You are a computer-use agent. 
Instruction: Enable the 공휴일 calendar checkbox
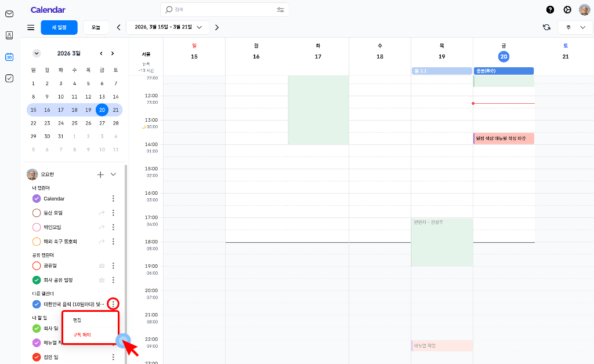pos(37,265)
